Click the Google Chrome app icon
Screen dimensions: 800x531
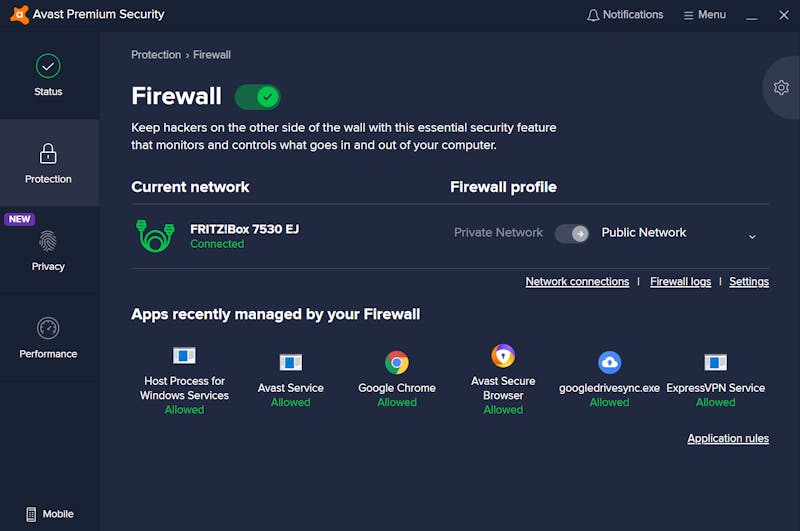coord(396,363)
